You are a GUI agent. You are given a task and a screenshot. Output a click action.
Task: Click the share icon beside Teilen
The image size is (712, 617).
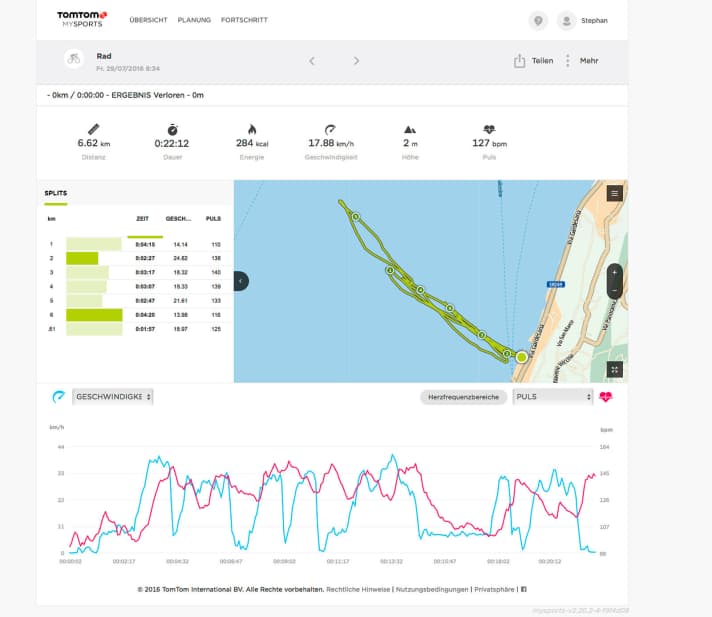(x=520, y=61)
